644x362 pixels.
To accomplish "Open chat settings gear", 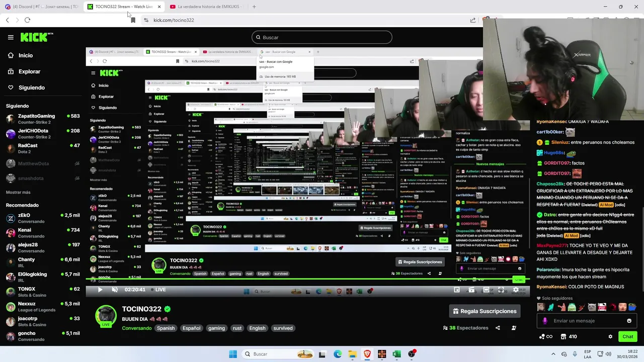I will coord(610,337).
